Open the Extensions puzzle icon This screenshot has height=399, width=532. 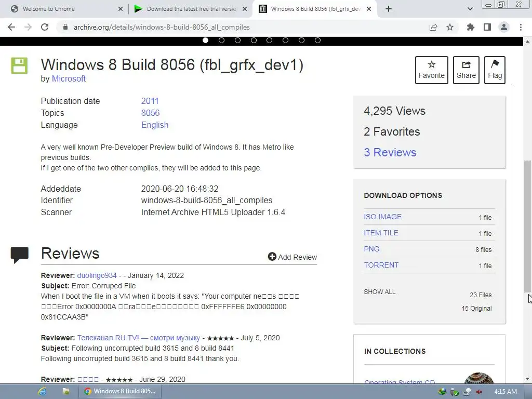point(471,27)
